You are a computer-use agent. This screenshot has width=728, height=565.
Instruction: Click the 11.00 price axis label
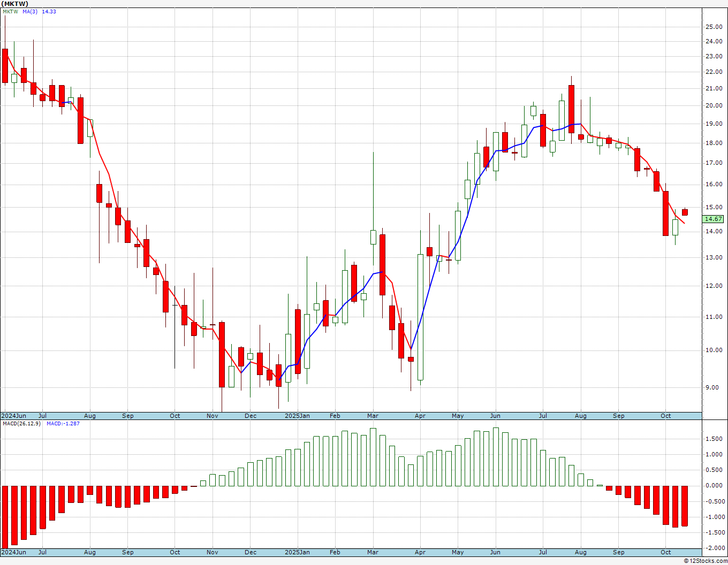[714, 317]
